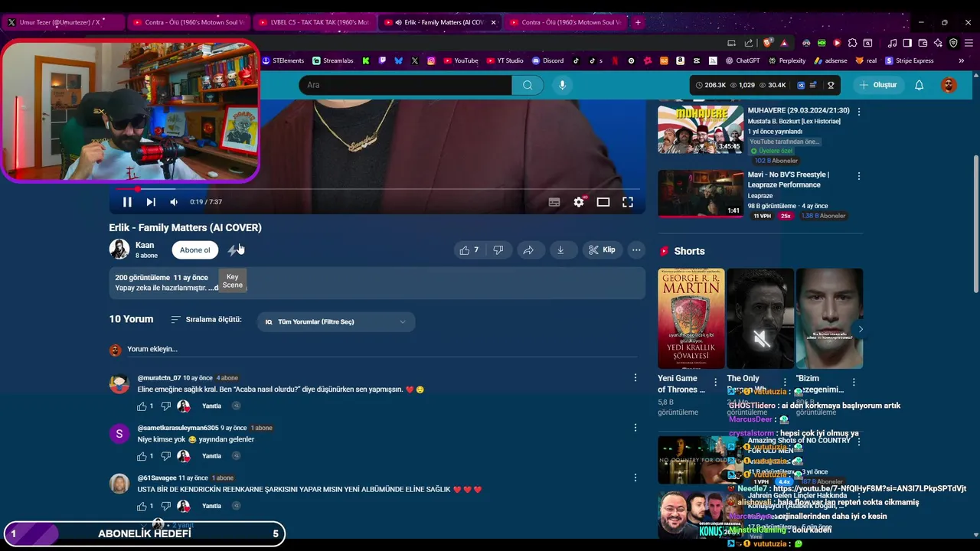
Task: Show more bookmarks with double chevron
Action: pyautogui.click(x=962, y=60)
